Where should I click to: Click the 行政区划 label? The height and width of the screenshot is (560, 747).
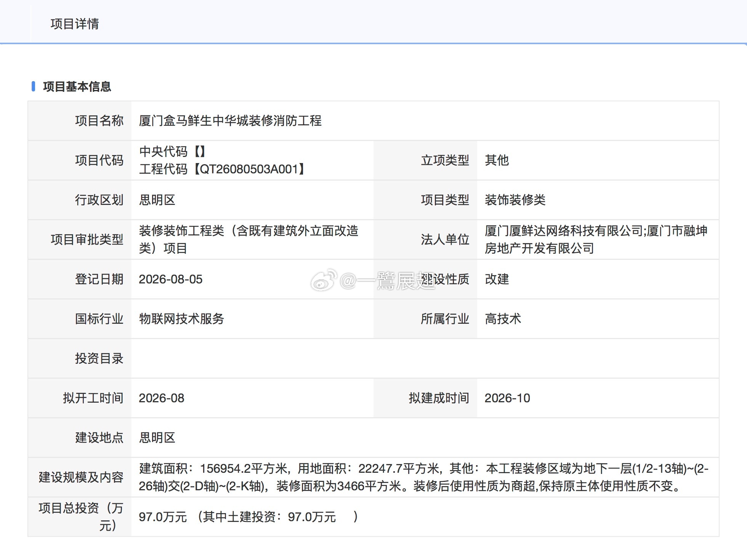(99, 200)
